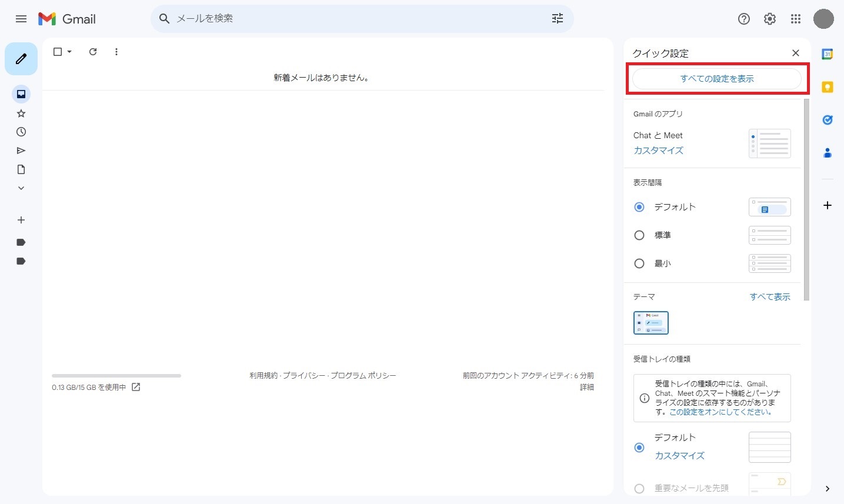The height and width of the screenshot is (504, 844).
Task: Open Sent mail arrow icon
Action: click(x=21, y=151)
